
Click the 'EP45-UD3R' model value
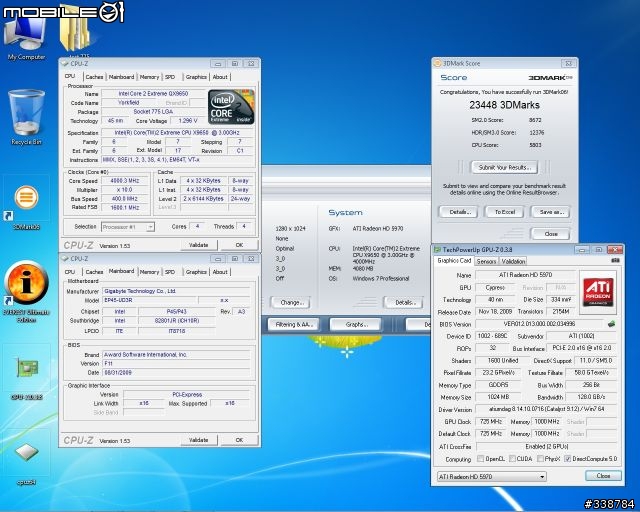(149, 300)
